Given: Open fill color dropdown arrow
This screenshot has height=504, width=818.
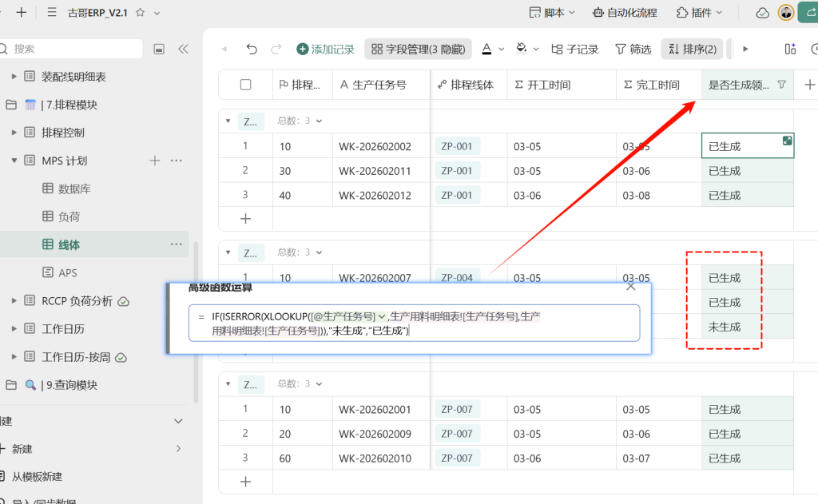Looking at the screenshot, I should coord(536,49).
